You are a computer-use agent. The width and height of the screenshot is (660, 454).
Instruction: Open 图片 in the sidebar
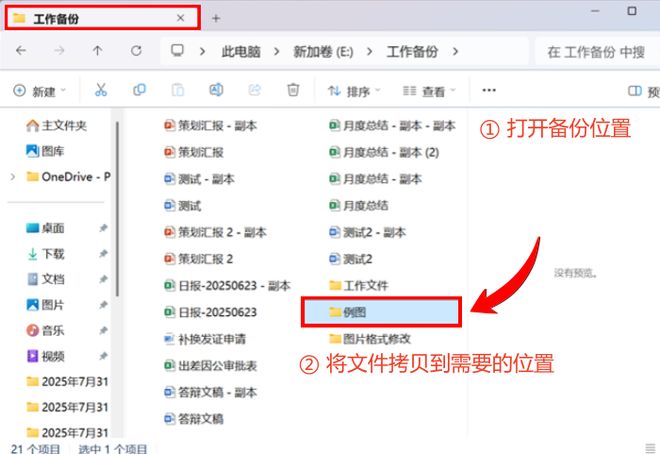tap(45, 305)
